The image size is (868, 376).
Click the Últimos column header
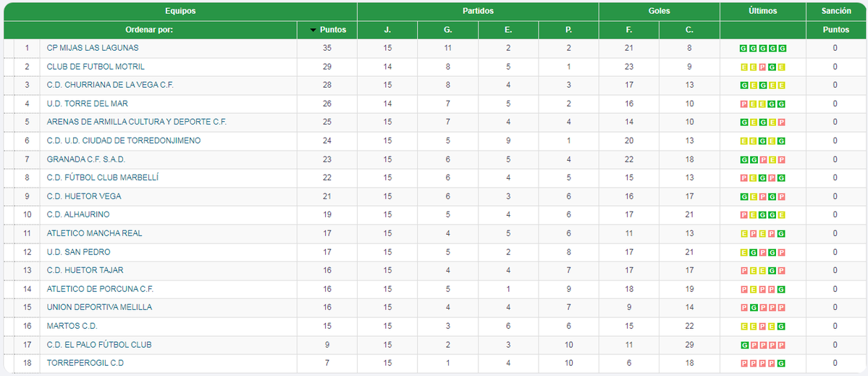(762, 12)
